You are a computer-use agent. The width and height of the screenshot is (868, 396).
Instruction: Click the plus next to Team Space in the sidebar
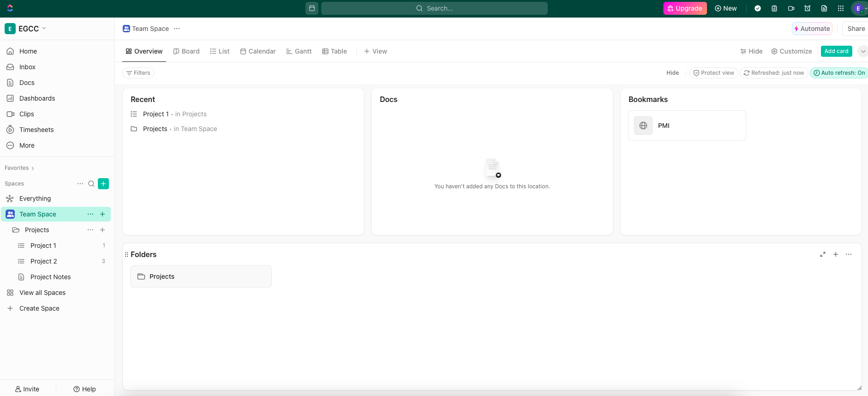(x=102, y=214)
